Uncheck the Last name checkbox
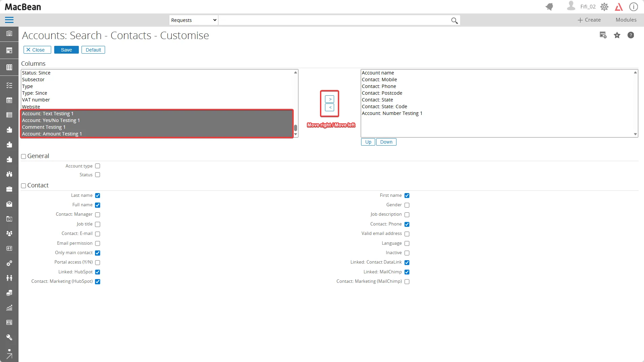 98,196
